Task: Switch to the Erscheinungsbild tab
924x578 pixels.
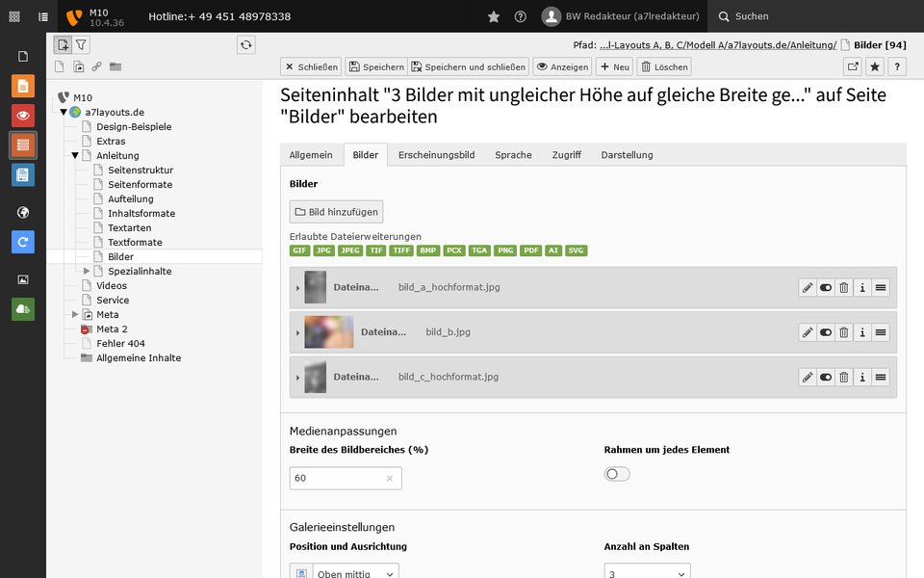Action: tap(437, 155)
